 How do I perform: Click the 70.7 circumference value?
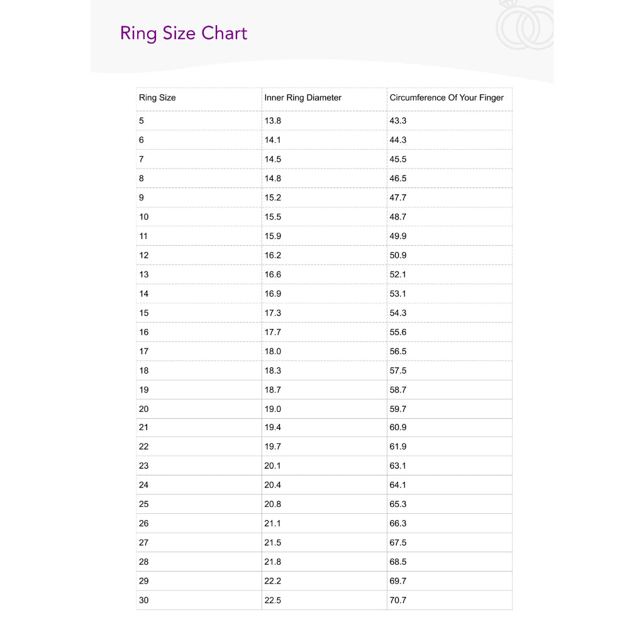pos(398,601)
